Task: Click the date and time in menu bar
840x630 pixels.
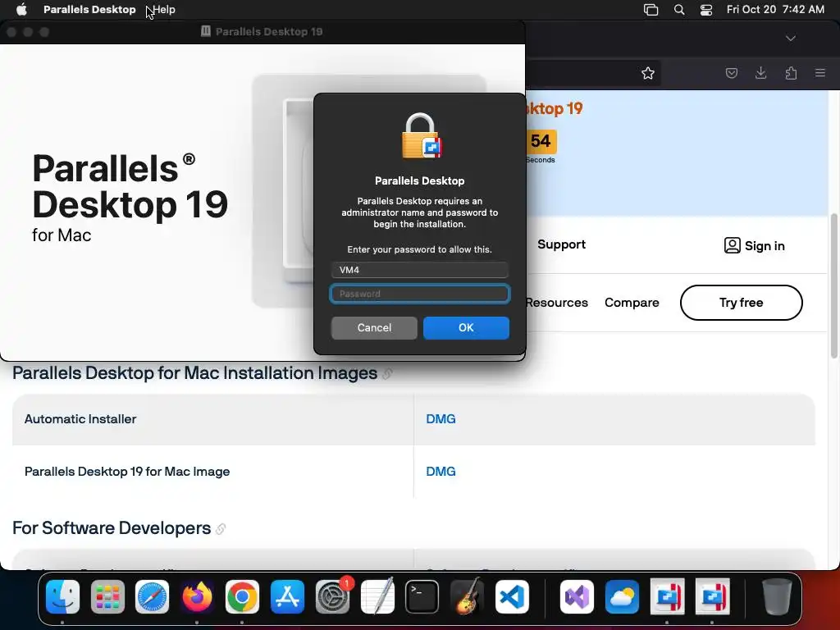Action: (x=775, y=10)
